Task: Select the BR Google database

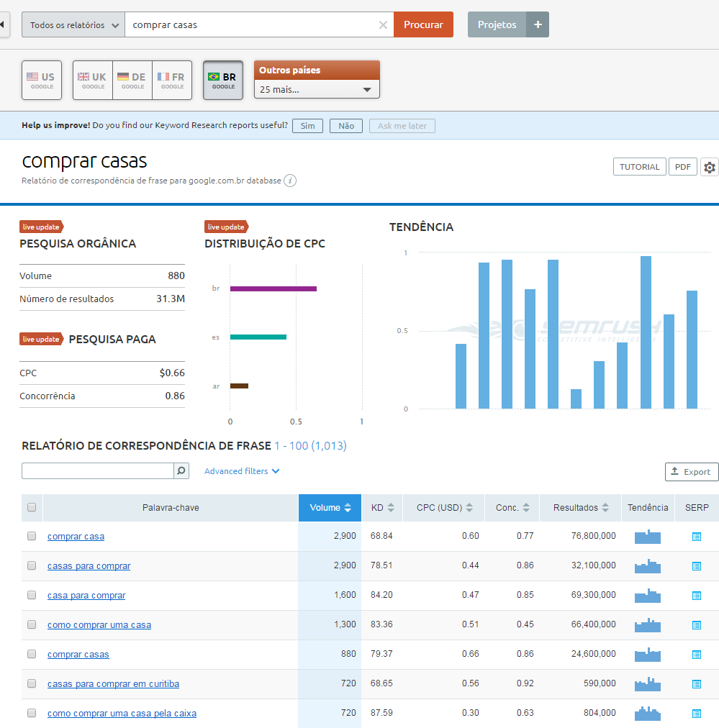Action: pyautogui.click(x=223, y=81)
